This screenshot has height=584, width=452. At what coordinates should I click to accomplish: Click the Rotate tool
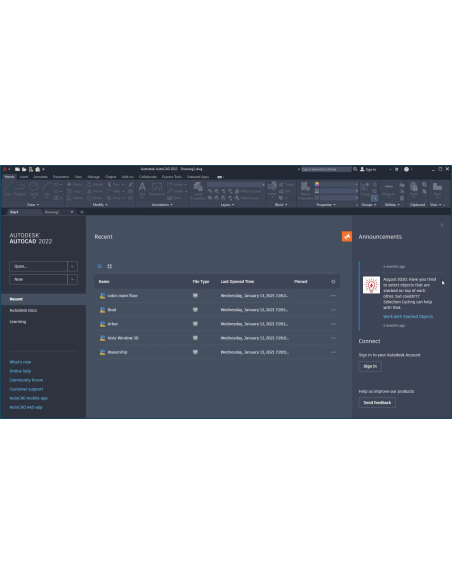click(95, 184)
